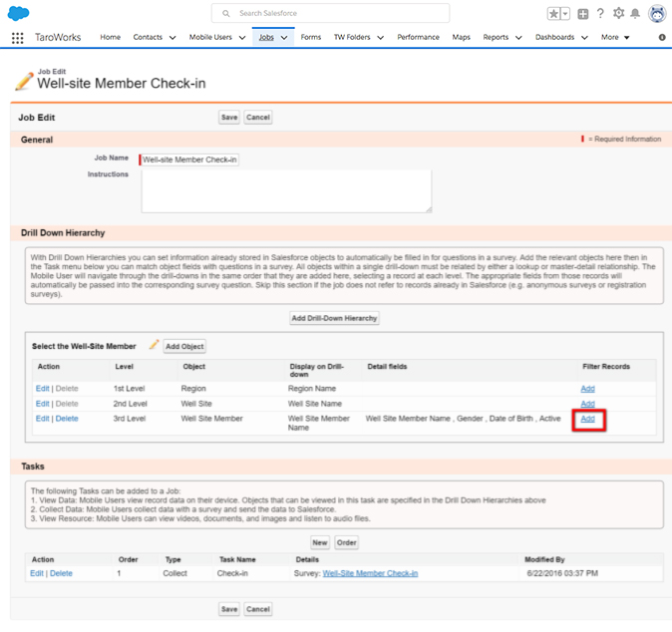Open the Maps tab

click(x=462, y=37)
